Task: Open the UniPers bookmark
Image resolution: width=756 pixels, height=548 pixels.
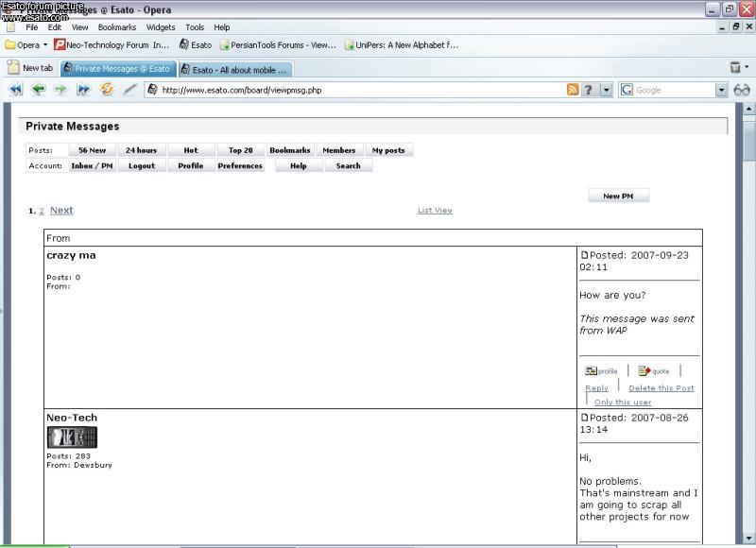Action: click(402, 44)
